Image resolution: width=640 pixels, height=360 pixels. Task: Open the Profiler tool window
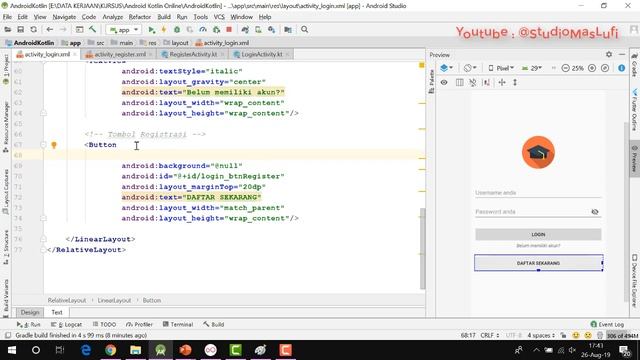139,324
